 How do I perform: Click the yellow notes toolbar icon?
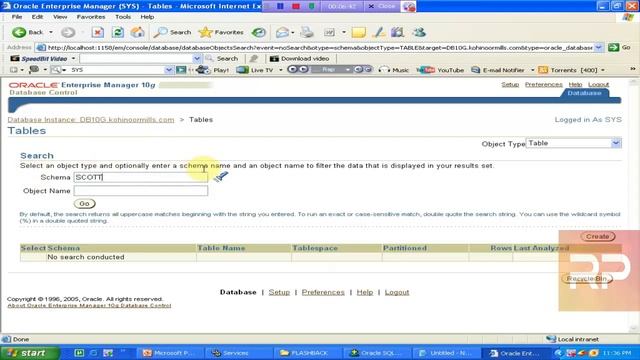(358, 32)
